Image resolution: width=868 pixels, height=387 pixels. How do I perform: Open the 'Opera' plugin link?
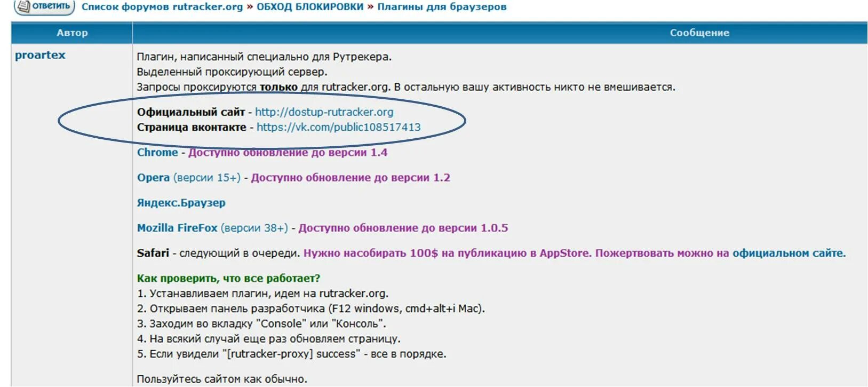(x=153, y=177)
